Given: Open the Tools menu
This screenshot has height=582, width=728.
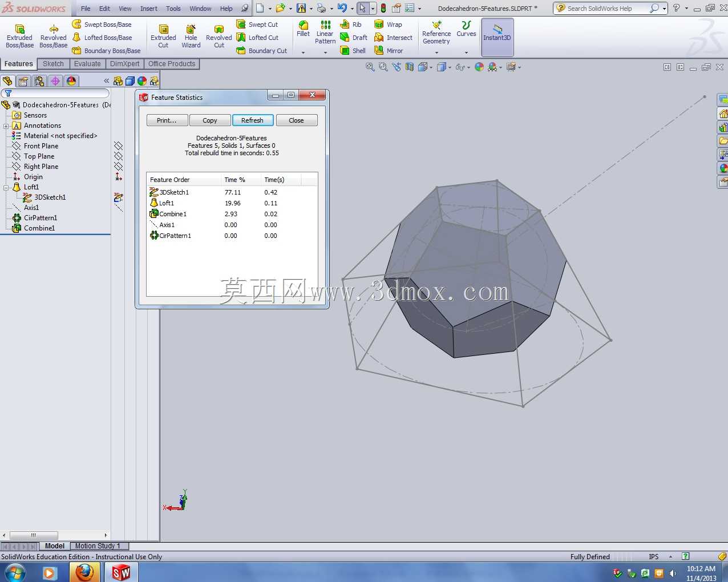Looking at the screenshot, I should [173, 9].
